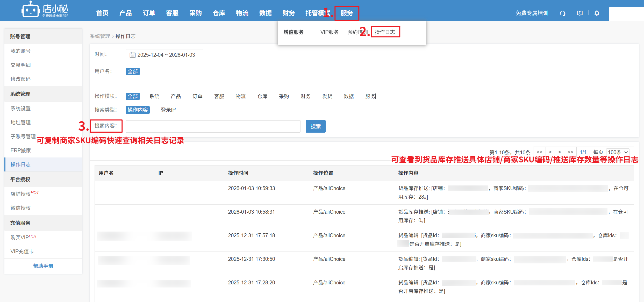Screen dimensions: 644x302
Task: Jump to last page with >> button
Action: point(570,152)
